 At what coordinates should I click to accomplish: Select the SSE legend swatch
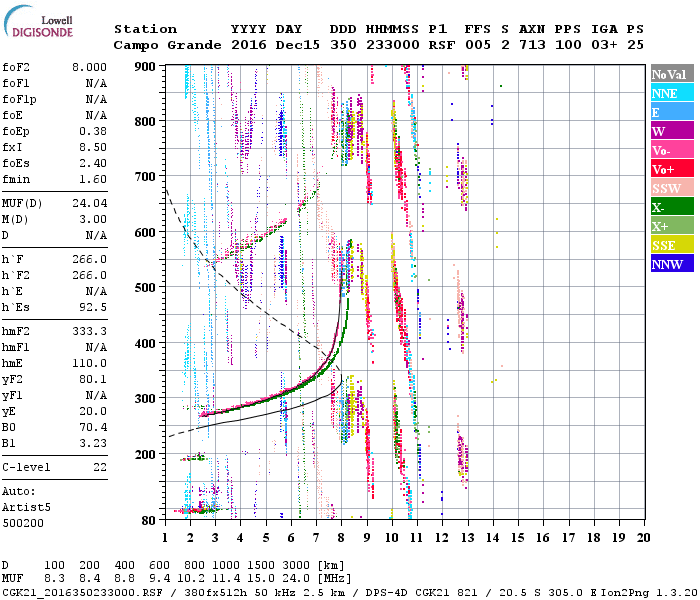(672, 245)
